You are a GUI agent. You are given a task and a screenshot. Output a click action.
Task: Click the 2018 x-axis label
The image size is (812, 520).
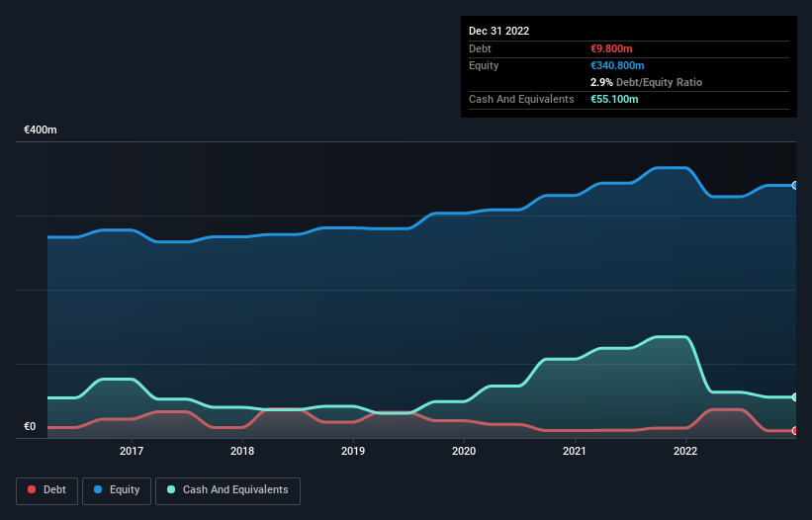tap(242, 451)
